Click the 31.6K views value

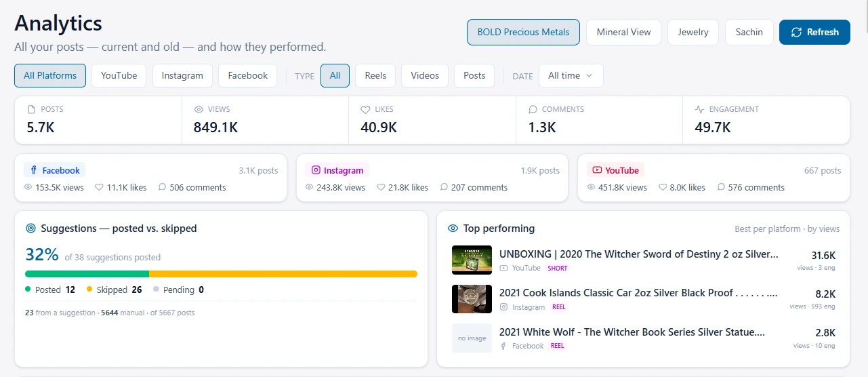coord(823,255)
